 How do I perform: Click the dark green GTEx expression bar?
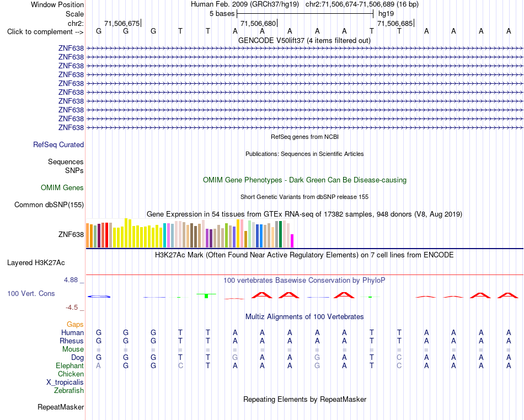[280, 234]
